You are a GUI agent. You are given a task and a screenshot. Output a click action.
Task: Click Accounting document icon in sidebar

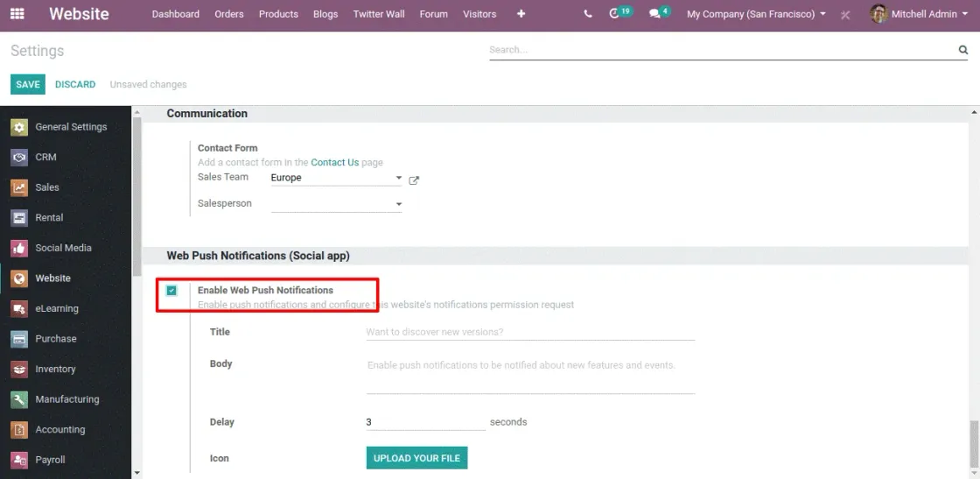click(19, 430)
